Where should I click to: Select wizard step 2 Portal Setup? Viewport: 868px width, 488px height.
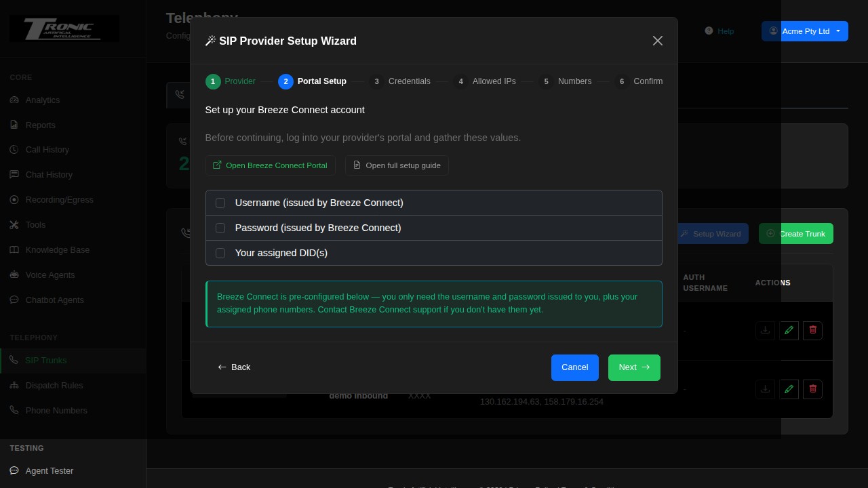[312, 81]
